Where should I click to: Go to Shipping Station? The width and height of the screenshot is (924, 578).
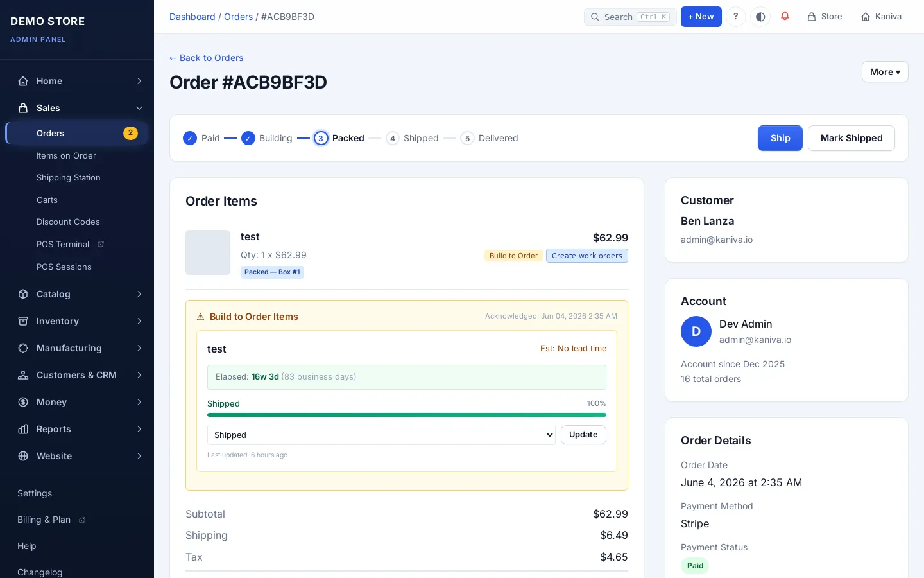pos(69,177)
